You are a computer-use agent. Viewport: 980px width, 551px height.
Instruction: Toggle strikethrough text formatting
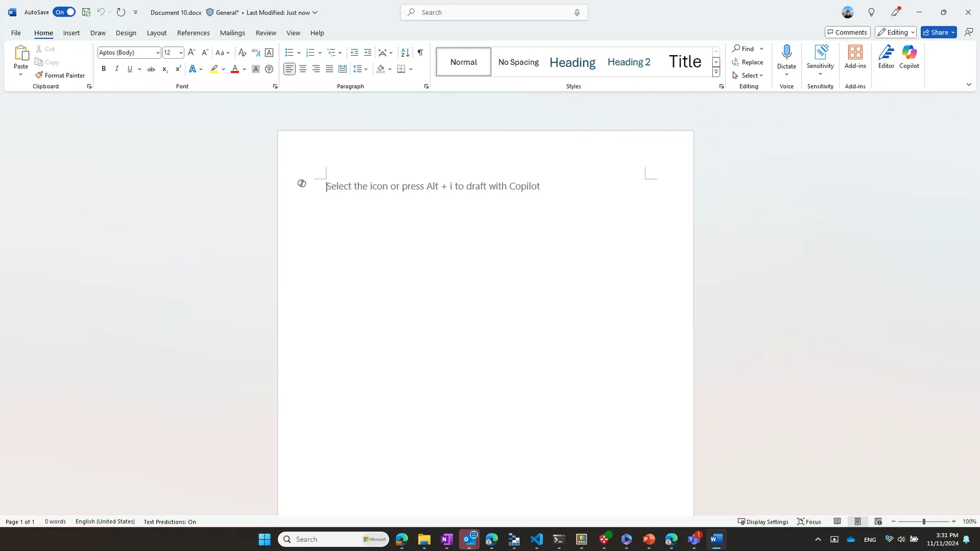tap(151, 69)
